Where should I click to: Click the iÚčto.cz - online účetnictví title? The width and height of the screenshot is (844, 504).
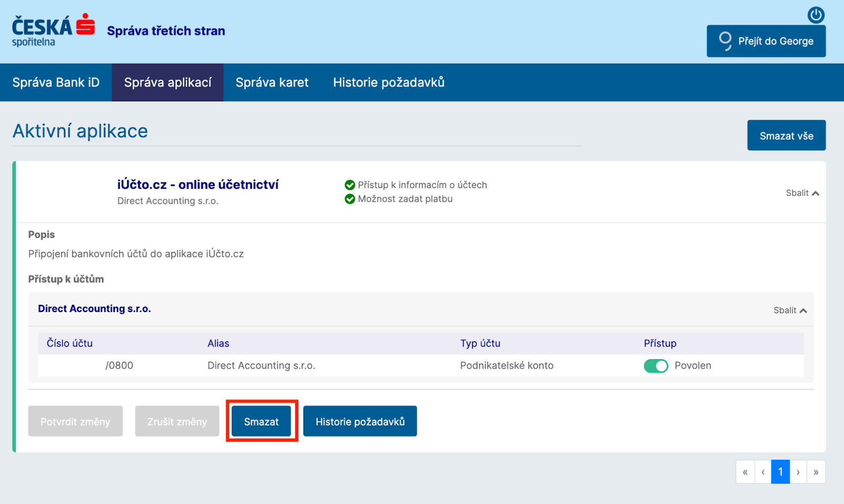tap(198, 185)
